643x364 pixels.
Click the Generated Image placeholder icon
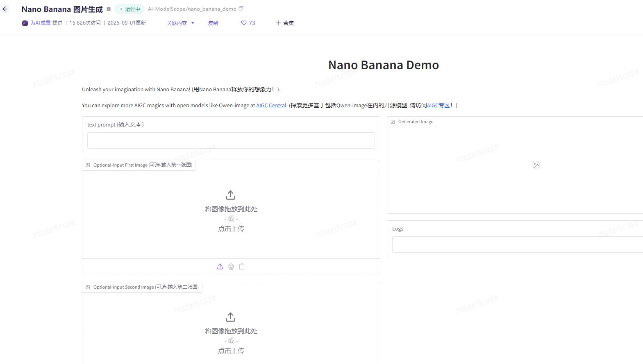click(x=536, y=165)
